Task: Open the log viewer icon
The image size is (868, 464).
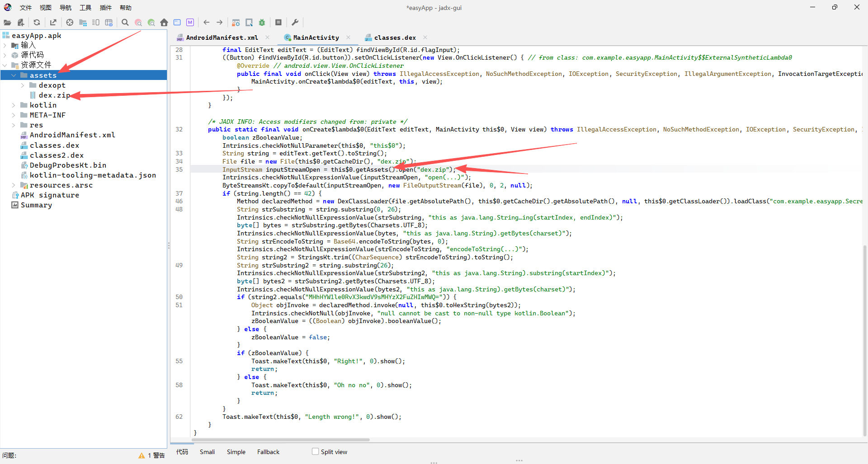Action: click(x=278, y=23)
